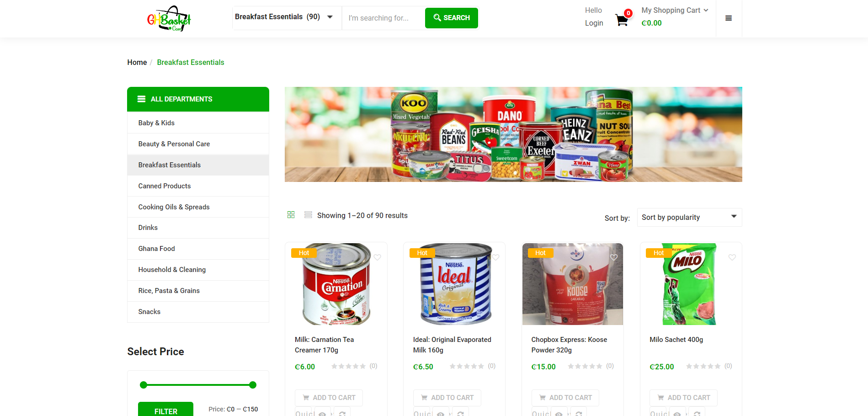The image size is (868, 416).
Task: Switch to list view layout
Action: click(308, 215)
